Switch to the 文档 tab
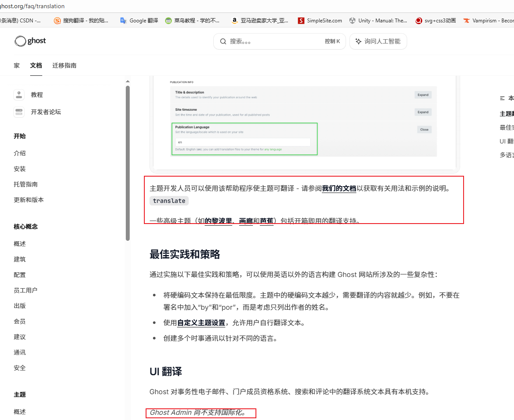 (36, 65)
